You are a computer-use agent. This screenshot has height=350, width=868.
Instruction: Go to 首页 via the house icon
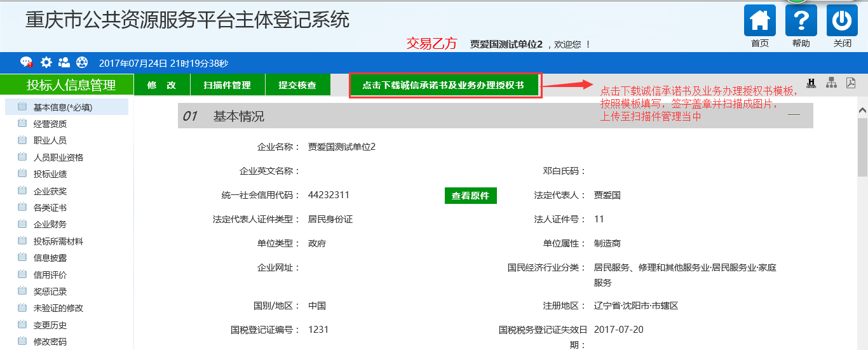tap(760, 20)
